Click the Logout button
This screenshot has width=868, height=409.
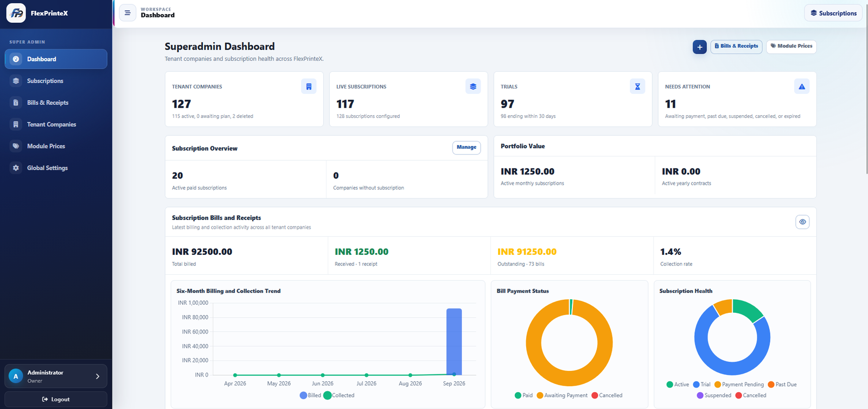click(x=56, y=399)
